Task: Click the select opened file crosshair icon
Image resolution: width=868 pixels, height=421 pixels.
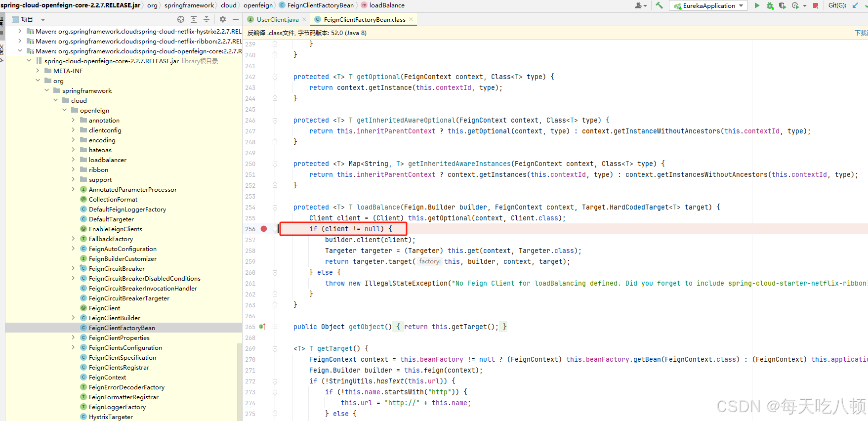Action: pos(181,19)
